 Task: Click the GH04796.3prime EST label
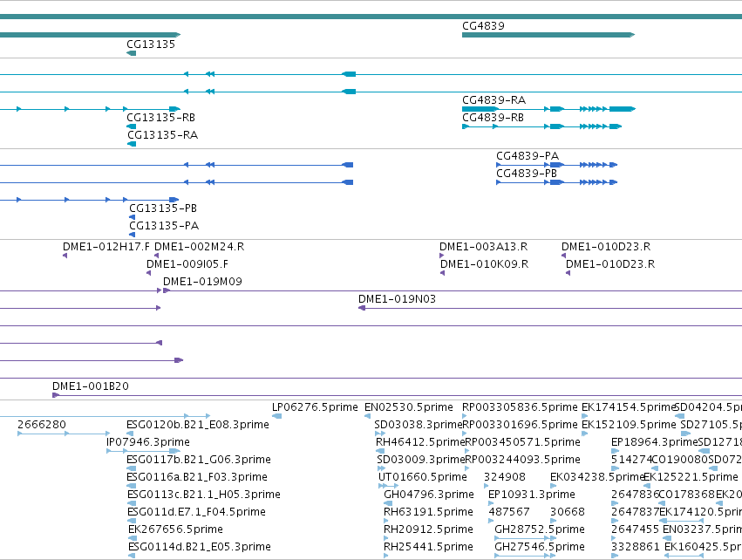[429, 495]
